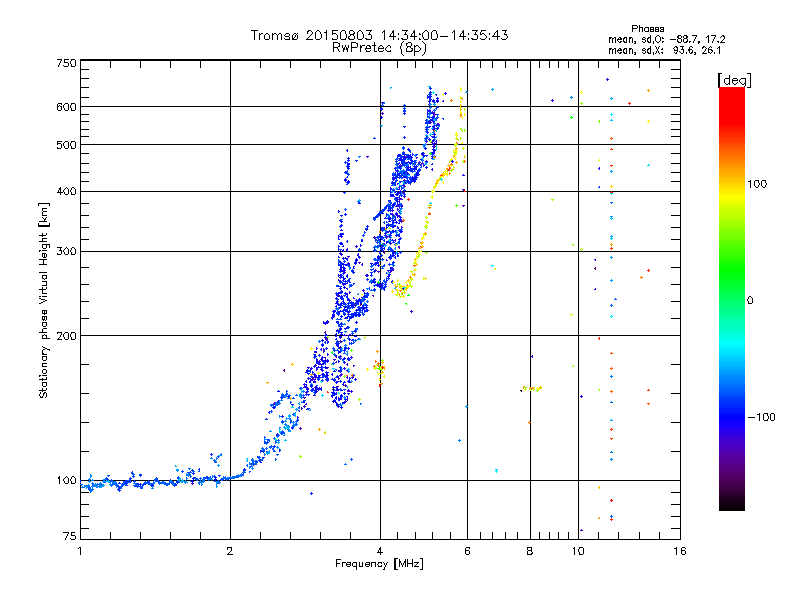Click the y-axis tick label '600'

(x=66, y=107)
